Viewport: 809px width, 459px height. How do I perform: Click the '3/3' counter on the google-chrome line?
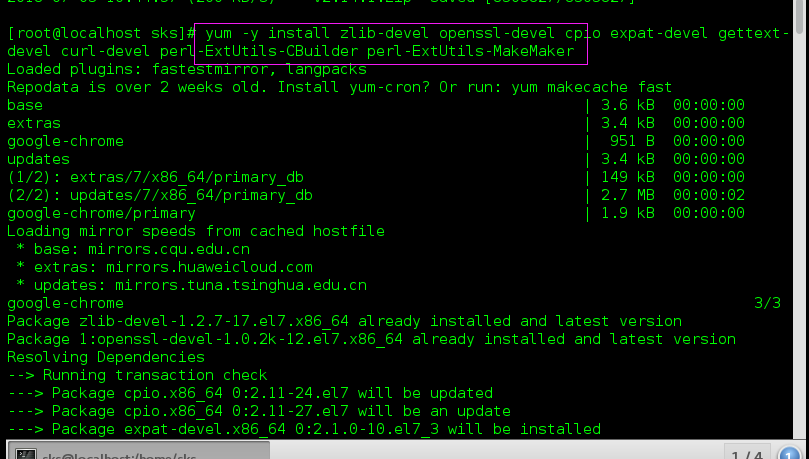tap(767, 303)
